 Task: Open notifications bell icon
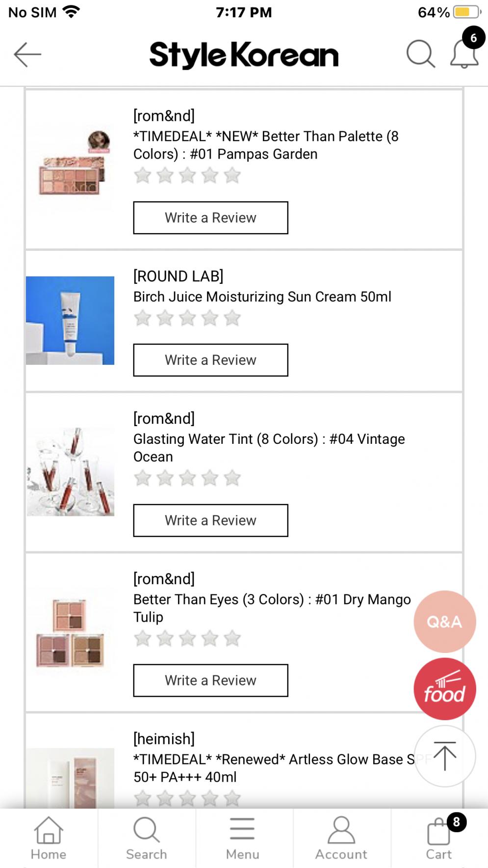pyautogui.click(x=464, y=54)
